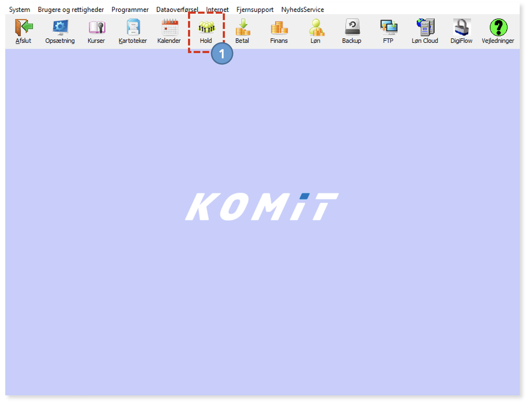The image size is (532, 402).
Task: Open Løn Cloud
Action: click(425, 31)
